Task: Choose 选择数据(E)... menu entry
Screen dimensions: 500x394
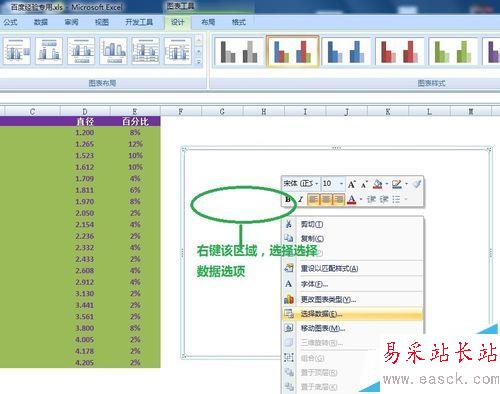Action: point(352,314)
